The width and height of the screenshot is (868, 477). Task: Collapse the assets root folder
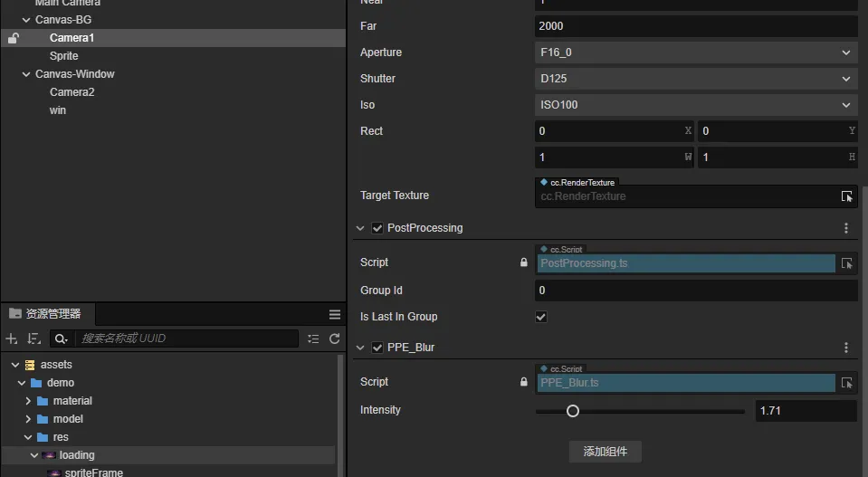point(15,365)
